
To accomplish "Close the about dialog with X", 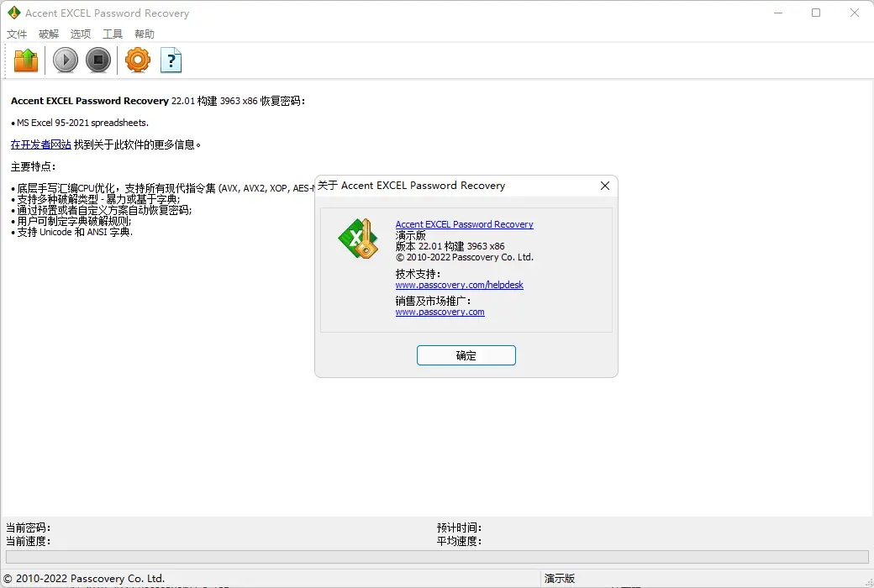I will pyautogui.click(x=605, y=186).
